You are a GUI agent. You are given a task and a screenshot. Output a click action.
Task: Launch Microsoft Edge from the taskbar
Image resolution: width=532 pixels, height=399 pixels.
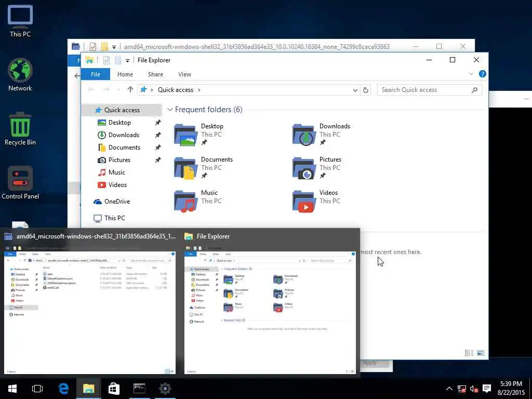(63, 389)
